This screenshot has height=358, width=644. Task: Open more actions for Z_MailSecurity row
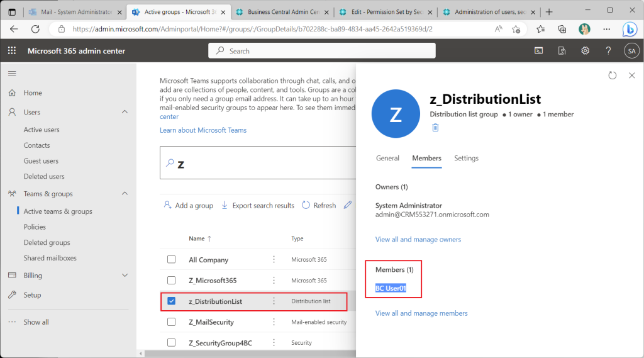pyautogui.click(x=274, y=322)
